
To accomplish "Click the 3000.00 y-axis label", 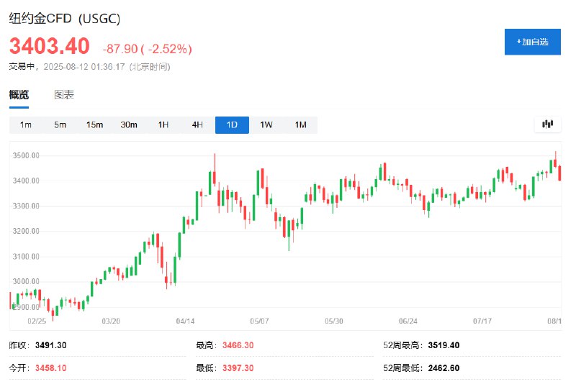I will point(26,281).
